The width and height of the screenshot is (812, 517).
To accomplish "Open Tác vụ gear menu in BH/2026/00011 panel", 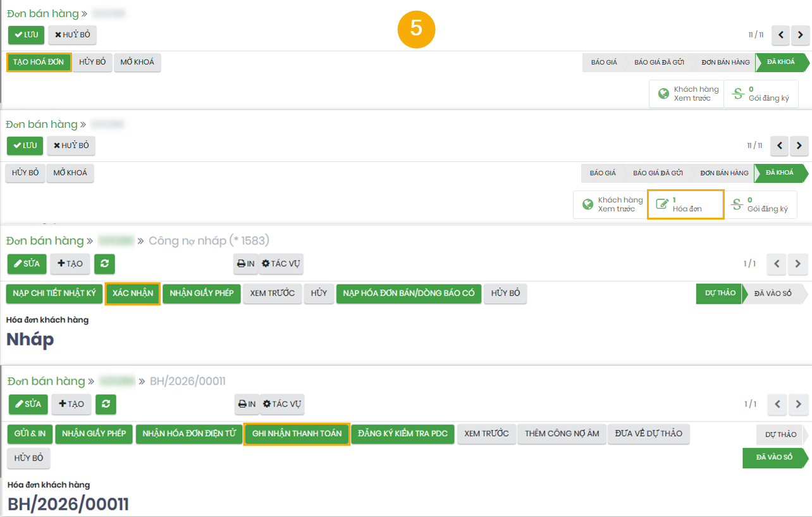I will pyautogui.click(x=282, y=404).
